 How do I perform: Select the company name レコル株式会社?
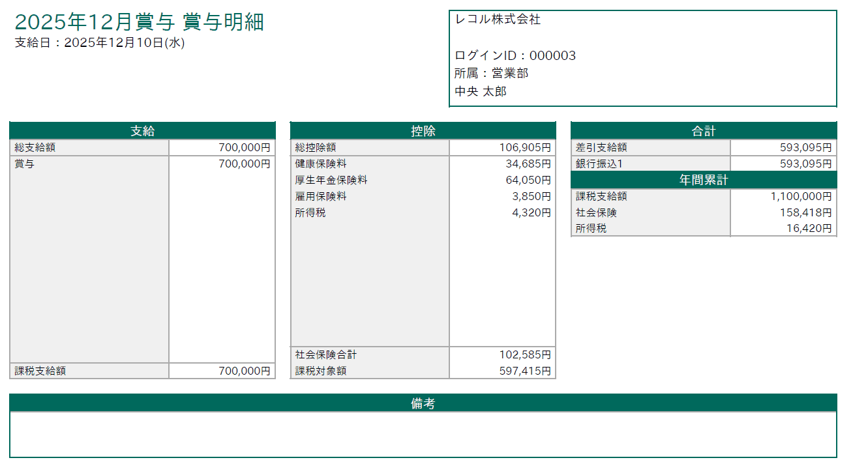(x=498, y=20)
